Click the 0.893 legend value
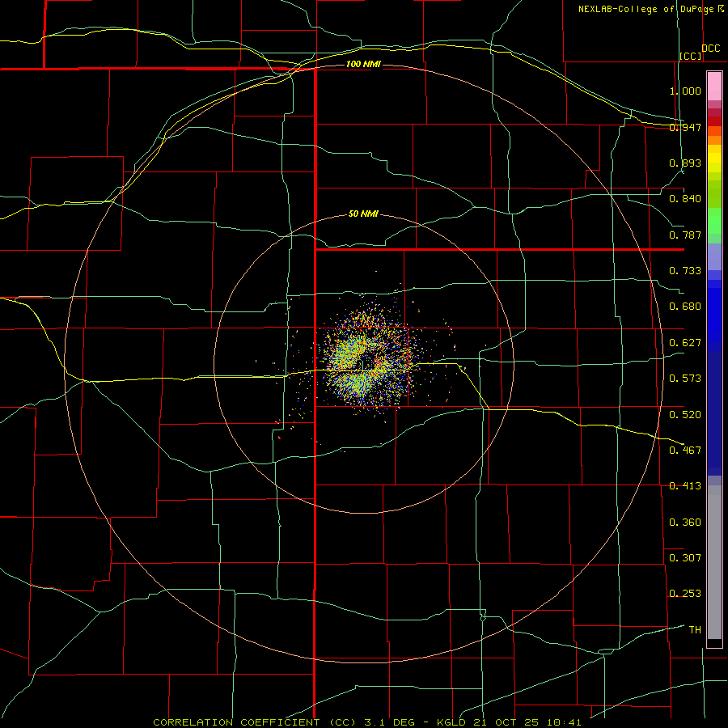 [685, 163]
